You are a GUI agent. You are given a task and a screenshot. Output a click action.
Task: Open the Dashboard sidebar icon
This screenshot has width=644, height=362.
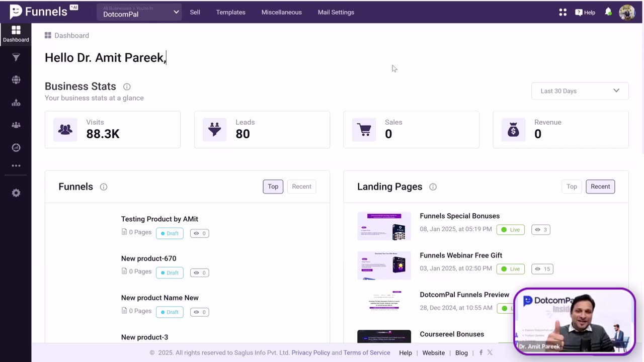click(x=16, y=34)
